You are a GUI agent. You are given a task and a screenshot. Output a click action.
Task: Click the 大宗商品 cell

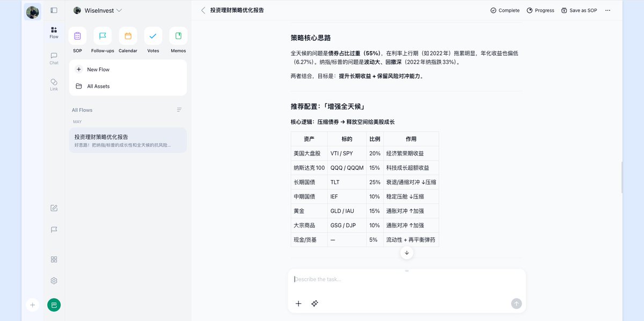coord(309,225)
